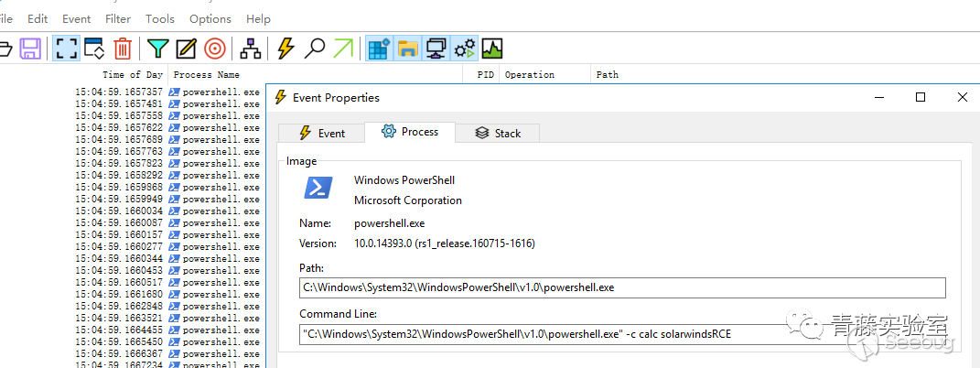The image size is (980, 368).
Task: Select event row 15:04:59.1657558
Action: pyautogui.click(x=167, y=115)
